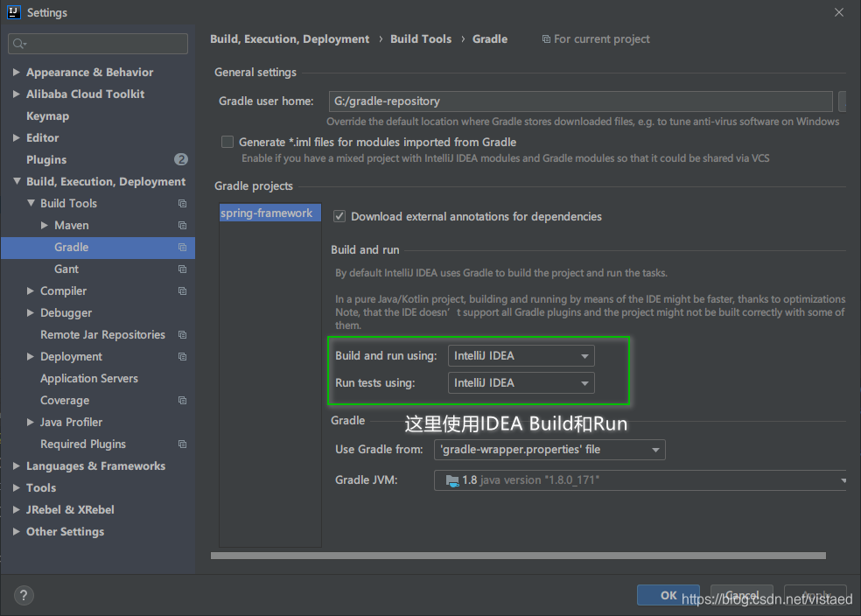Expand Other Settings section

17,531
